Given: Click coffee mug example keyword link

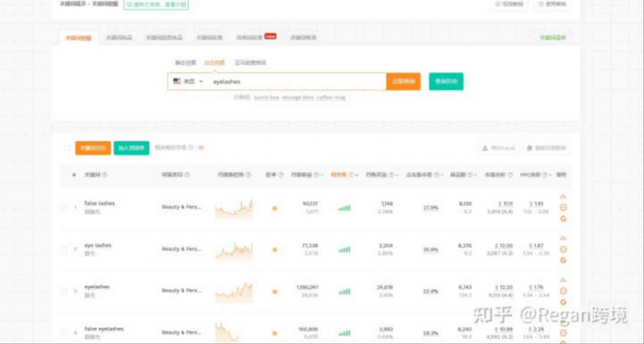Looking at the screenshot, I should (x=331, y=97).
